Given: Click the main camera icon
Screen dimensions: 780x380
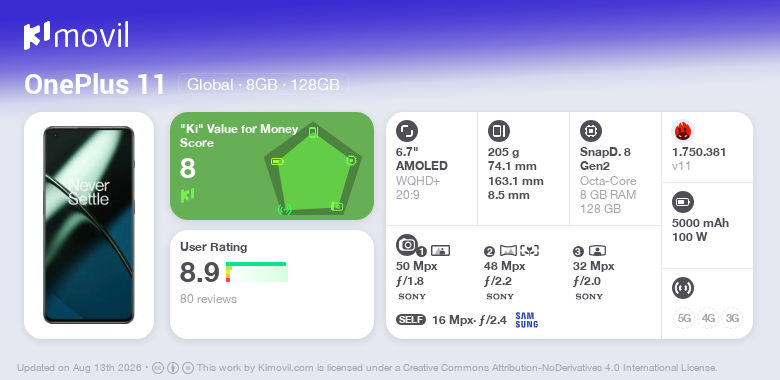Looking at the screenshot, I should [406, 244].
